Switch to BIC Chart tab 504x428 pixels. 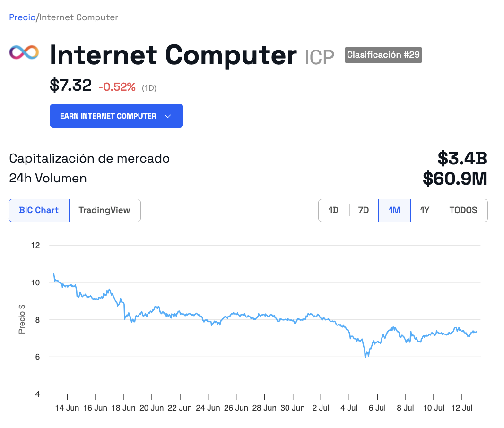click(x=39, y=210)
